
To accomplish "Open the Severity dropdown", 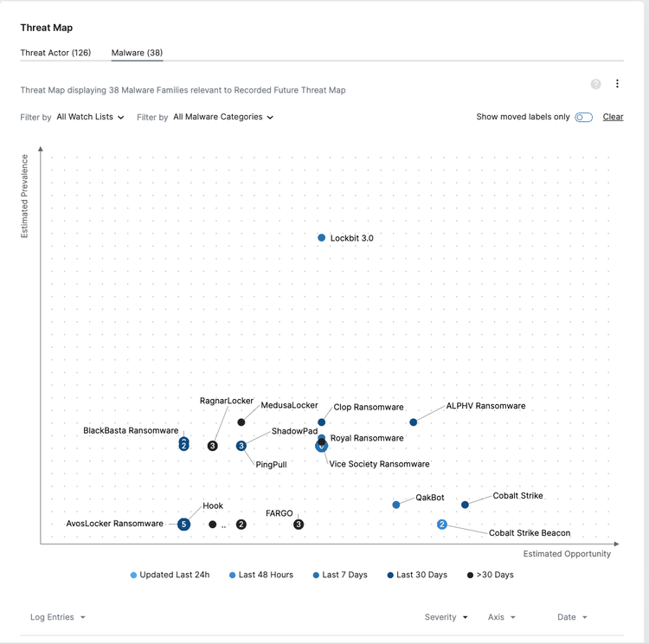I will point(446,617).
